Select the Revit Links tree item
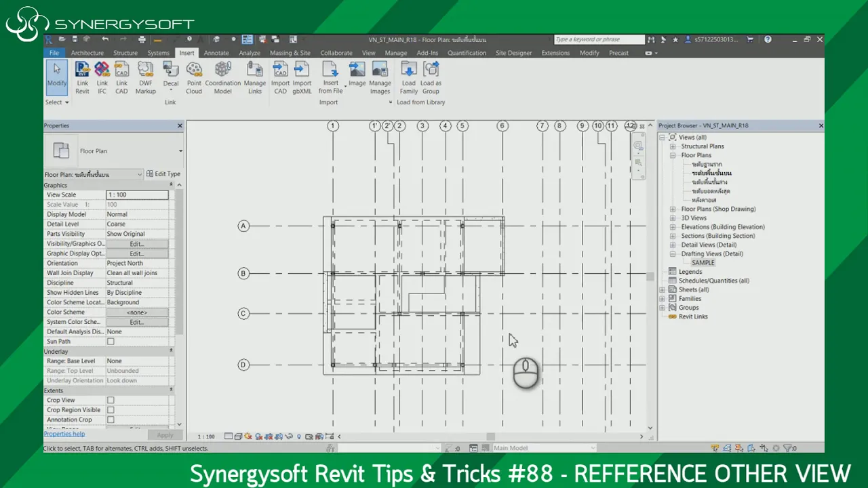 [x=693, y=317]
